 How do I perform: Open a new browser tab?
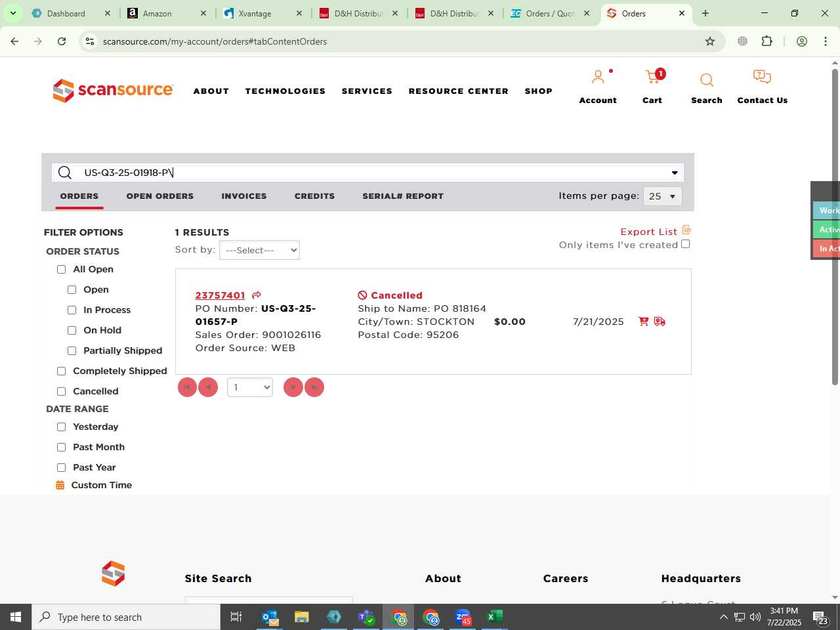(705, 13)
